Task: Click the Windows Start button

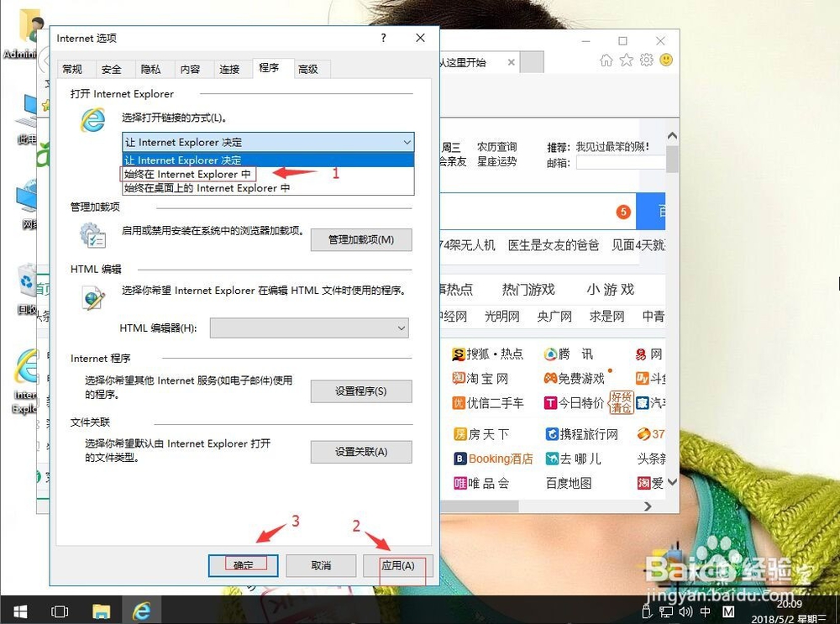Action: pos(18,611)
